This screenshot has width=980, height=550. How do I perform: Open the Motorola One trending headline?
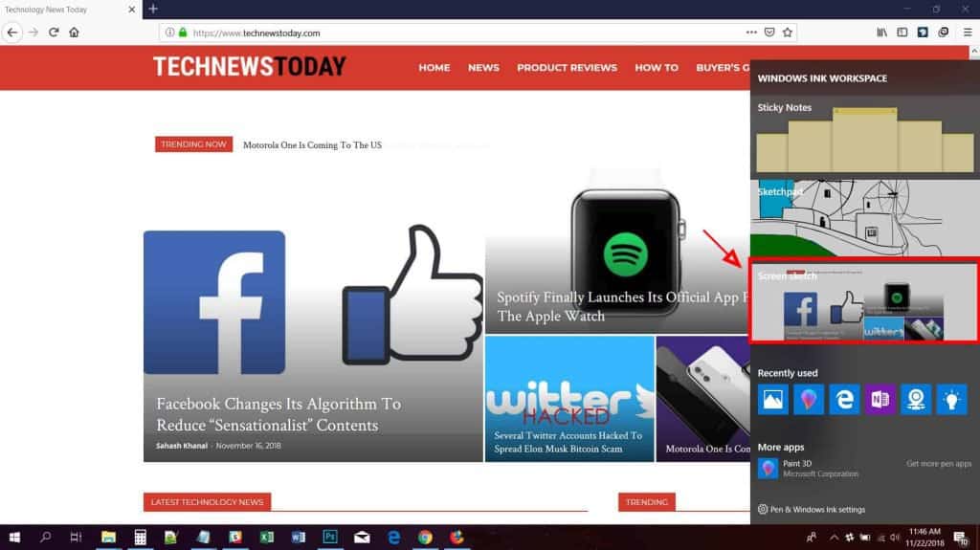tap(312, 145)
